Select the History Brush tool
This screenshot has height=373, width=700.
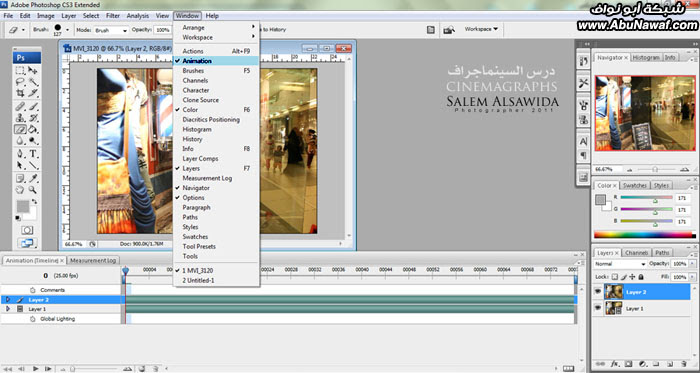33,118
